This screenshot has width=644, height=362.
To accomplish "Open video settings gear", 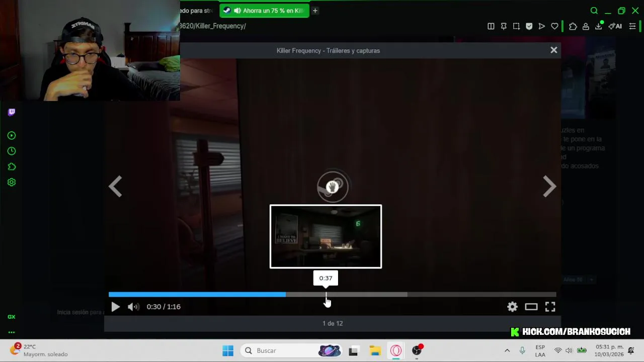I will (x=512, y=307).
